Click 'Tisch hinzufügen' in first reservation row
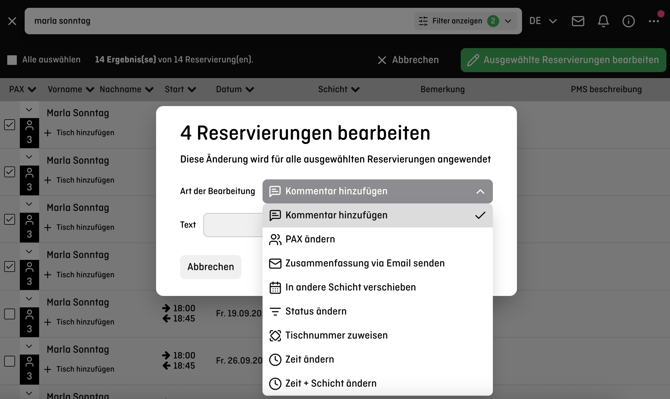The height and width of the screenshot is (399, 670). coord(79,133)
